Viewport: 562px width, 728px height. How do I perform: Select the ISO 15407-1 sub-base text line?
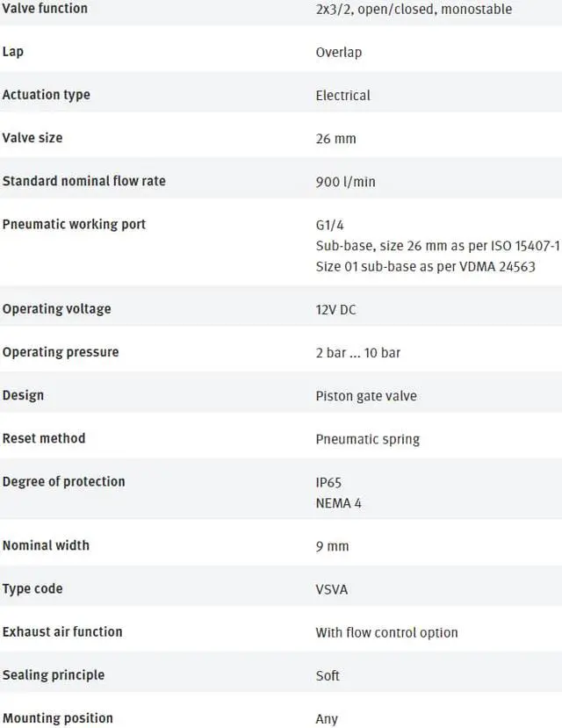tap(437, 246)
